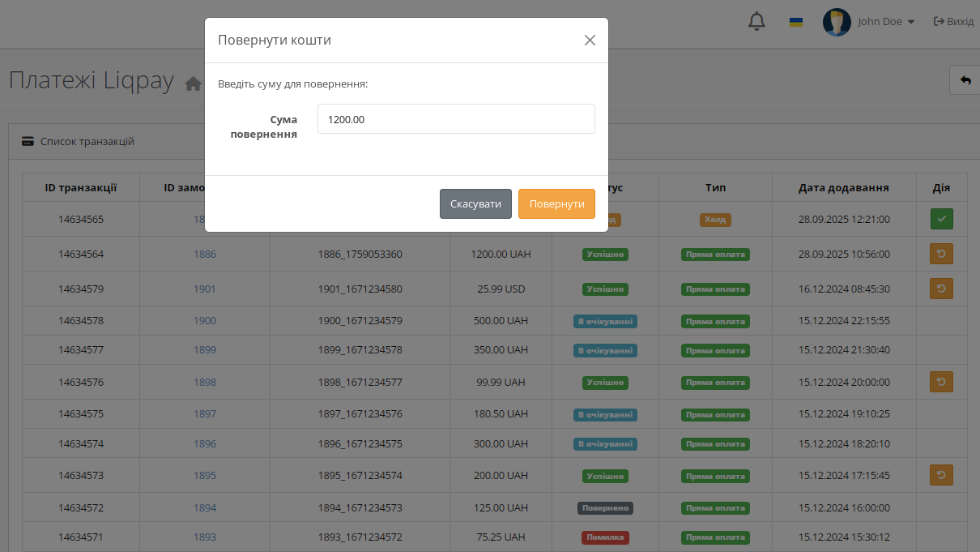Click the Успішно status badge for transaction 14634564
The image size is (980, 552).
[605, 255]
